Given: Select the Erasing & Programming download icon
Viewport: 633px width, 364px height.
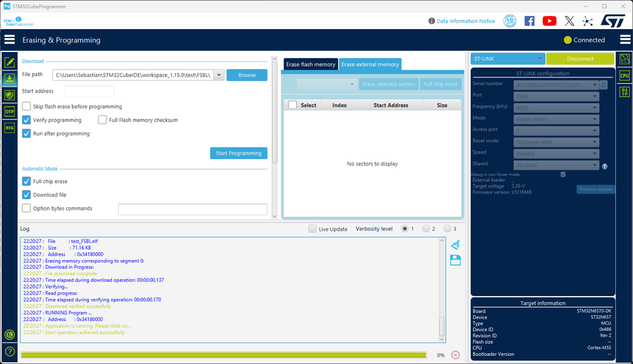Looking at the screenshot, I should coord(10,79).
